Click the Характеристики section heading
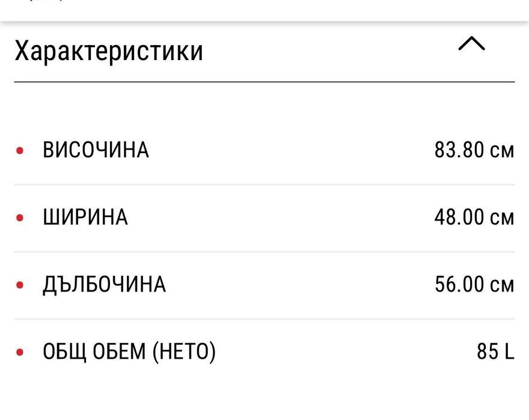This screenshot has width=529, height=420. tap(109, 51)
